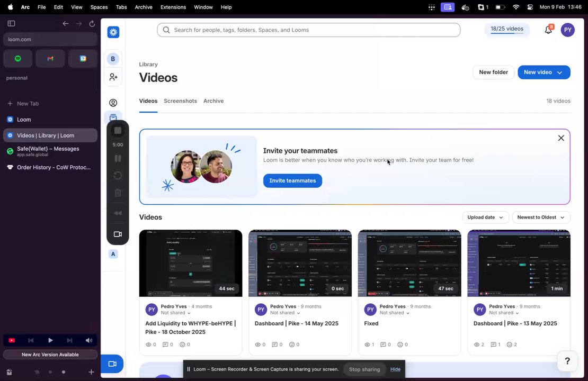The image size is (588, 381).
Task: Focus the Loom search field
Action: pos(309,30)
